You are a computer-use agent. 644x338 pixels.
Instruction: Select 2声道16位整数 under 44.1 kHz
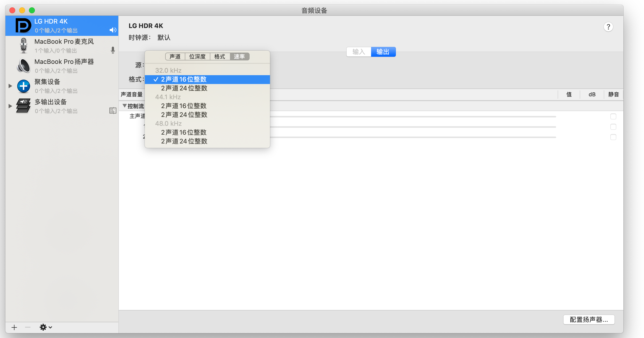(x=184, y=106)
